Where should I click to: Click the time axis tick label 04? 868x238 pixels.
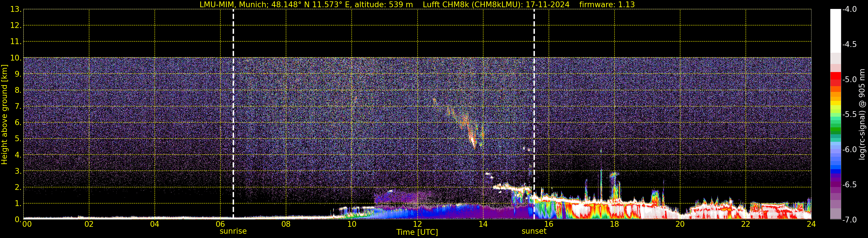155,224
